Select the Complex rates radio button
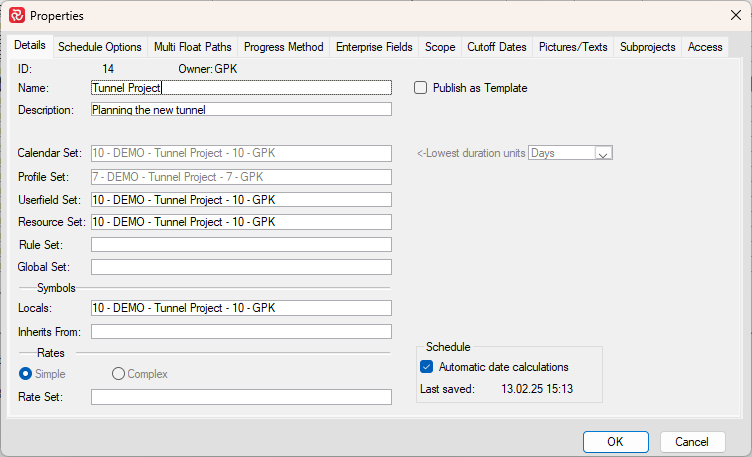The width and height of the screenshot is (752, 457). click(118, 374)
